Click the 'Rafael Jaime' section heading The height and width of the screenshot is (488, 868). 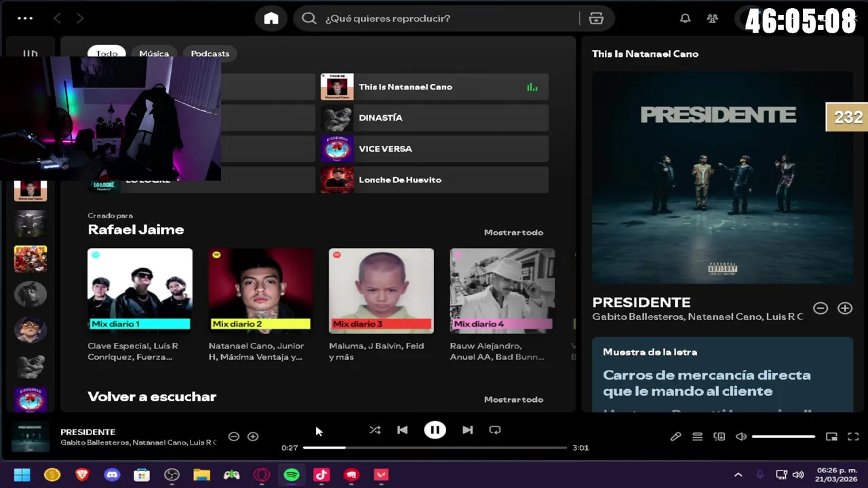coord(136,230)
